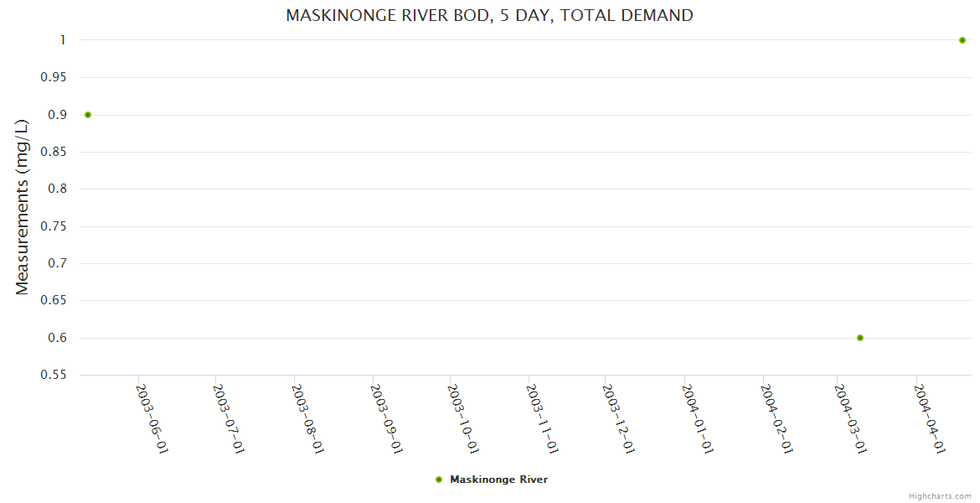This screenshot has width=980, height=503.
Task: Click the chart title about BOD demand
Action: 489,15
